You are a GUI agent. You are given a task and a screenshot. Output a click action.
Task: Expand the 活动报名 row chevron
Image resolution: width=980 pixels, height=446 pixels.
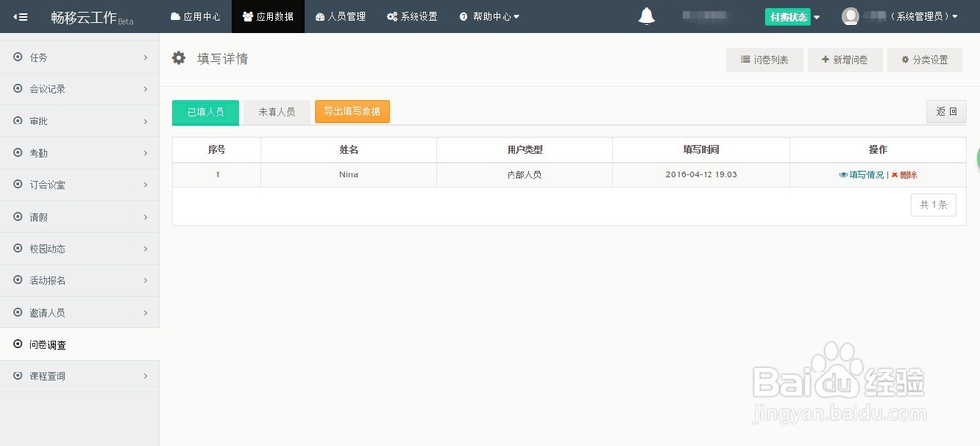click(146, 280)
